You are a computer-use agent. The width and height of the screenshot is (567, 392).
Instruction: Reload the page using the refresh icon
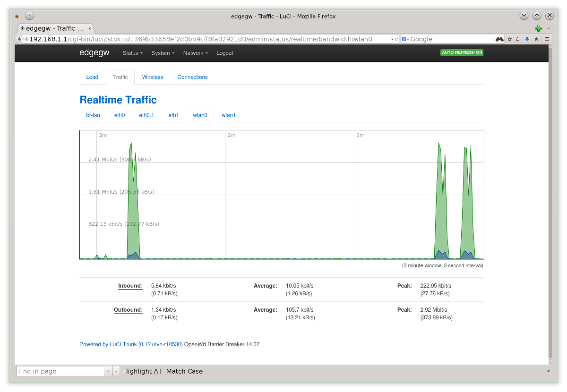pyautogui.click(x=396, y=39)
